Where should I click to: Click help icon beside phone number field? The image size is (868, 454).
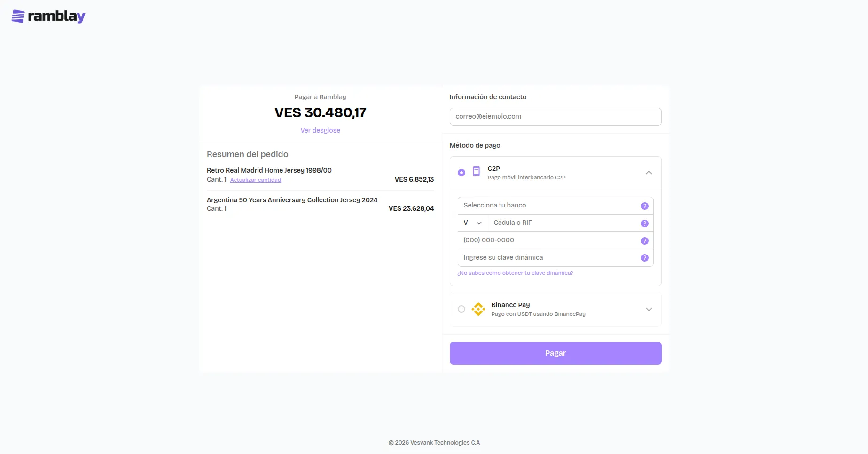tap(644, 241)
